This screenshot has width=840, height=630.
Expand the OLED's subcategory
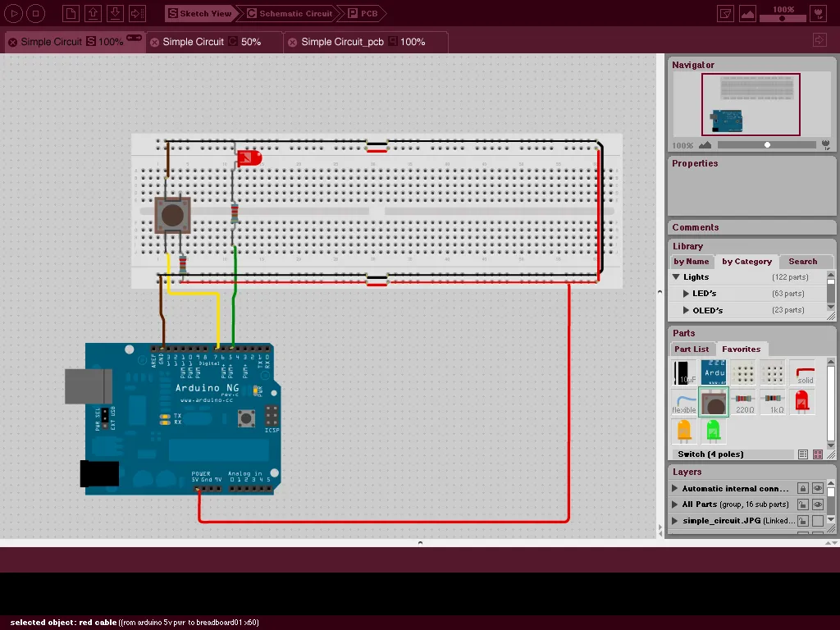[686, 310]
